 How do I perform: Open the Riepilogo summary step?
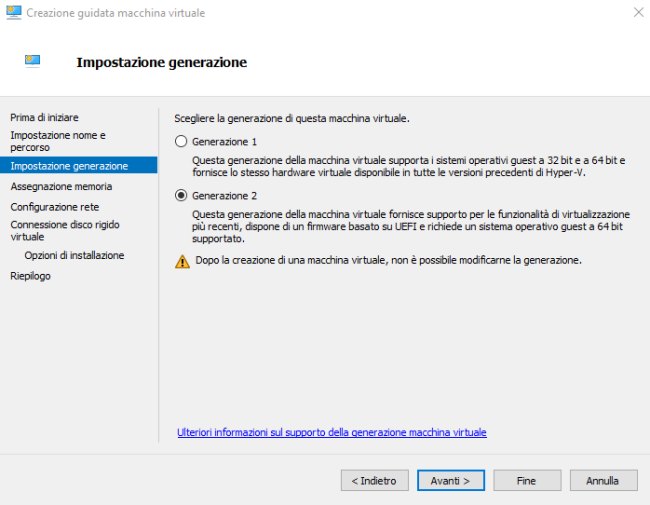(30, 276)
